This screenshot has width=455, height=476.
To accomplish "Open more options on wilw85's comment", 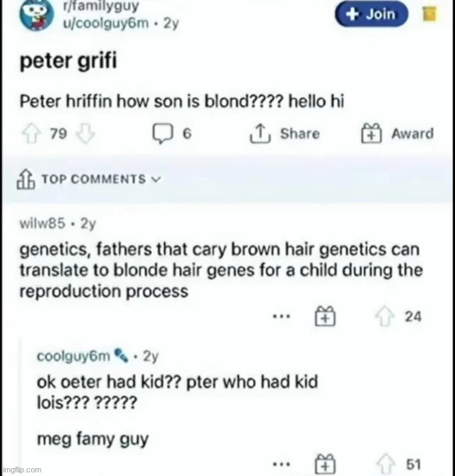I will tap(283, 318).
